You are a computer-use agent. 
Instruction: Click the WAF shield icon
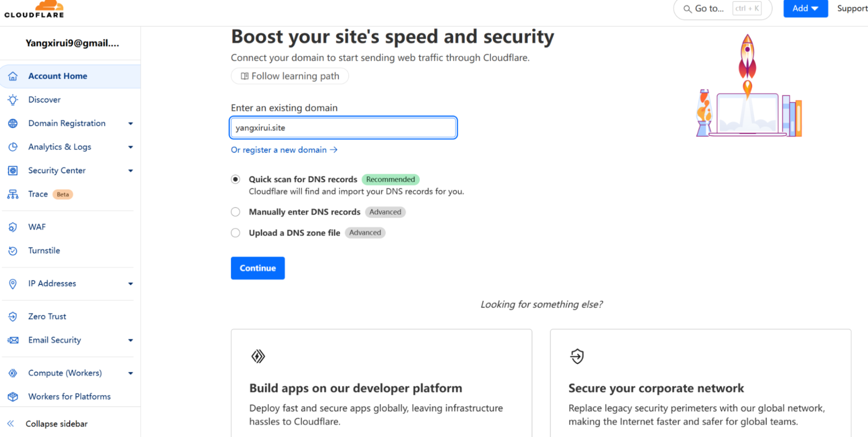pyautogui.click(x=13, y=227)
